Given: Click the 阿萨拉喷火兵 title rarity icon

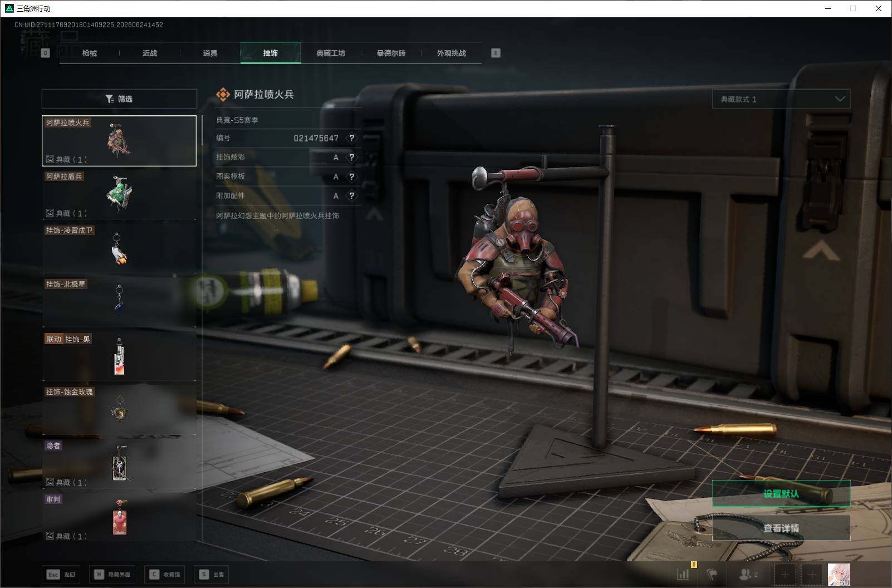Looking at the screenshot, I should pyautogui.click(x=223, y=95).
